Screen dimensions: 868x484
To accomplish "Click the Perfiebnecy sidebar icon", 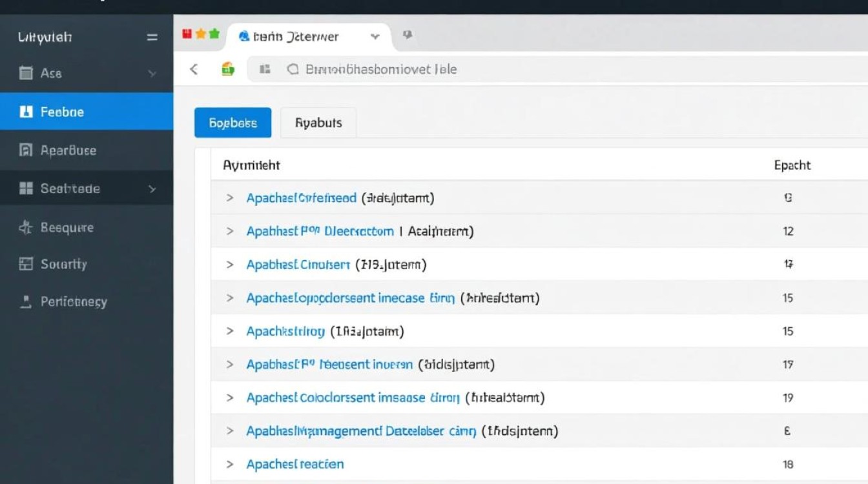I will pyautogui.click(x=26, y=301).
